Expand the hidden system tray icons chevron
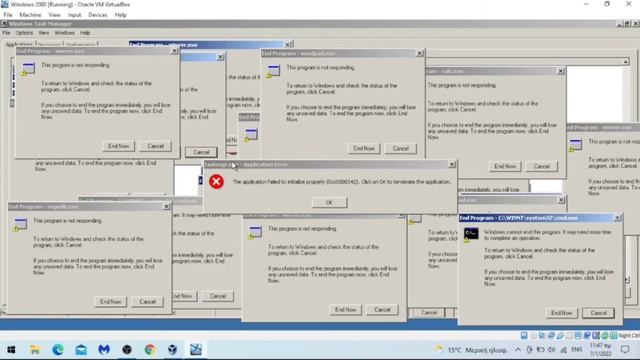Image resolution: width=640 pixels, height=360 pixels. pyautogui.click(x=518, y=350)
